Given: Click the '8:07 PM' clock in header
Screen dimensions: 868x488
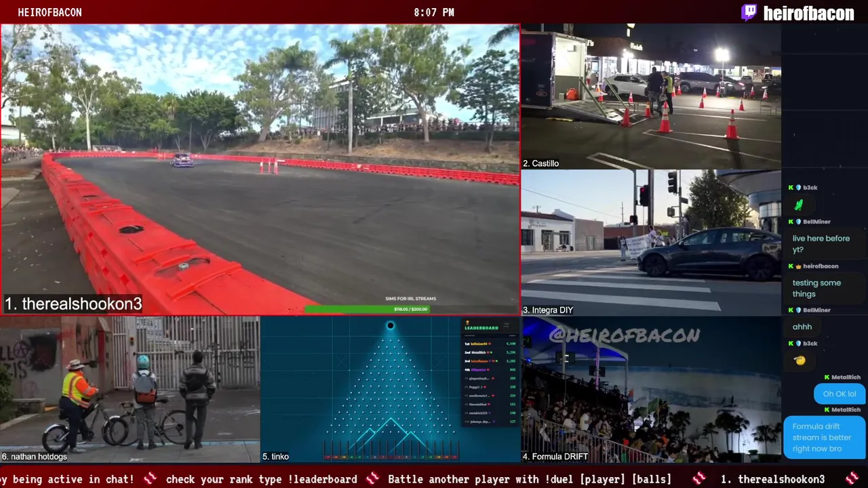Looking at the screenshot, I should point(434,12).
